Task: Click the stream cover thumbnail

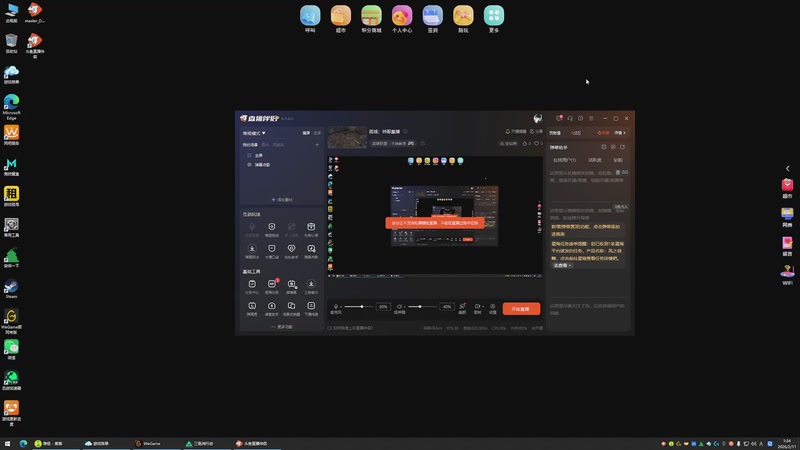Action: (347, 137)
